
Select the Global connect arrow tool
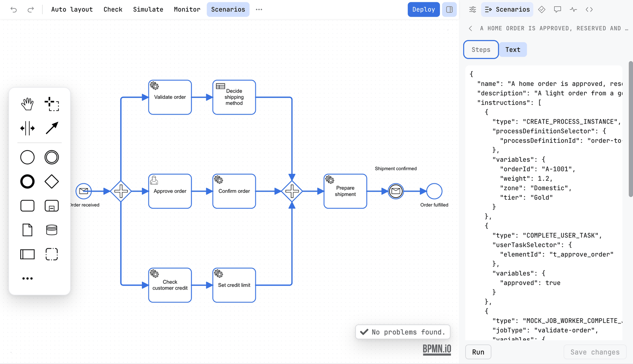pos(52,128)
